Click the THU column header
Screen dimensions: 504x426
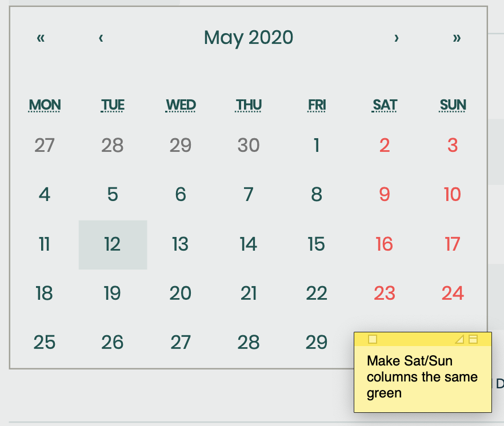click(x=248, y=105)
